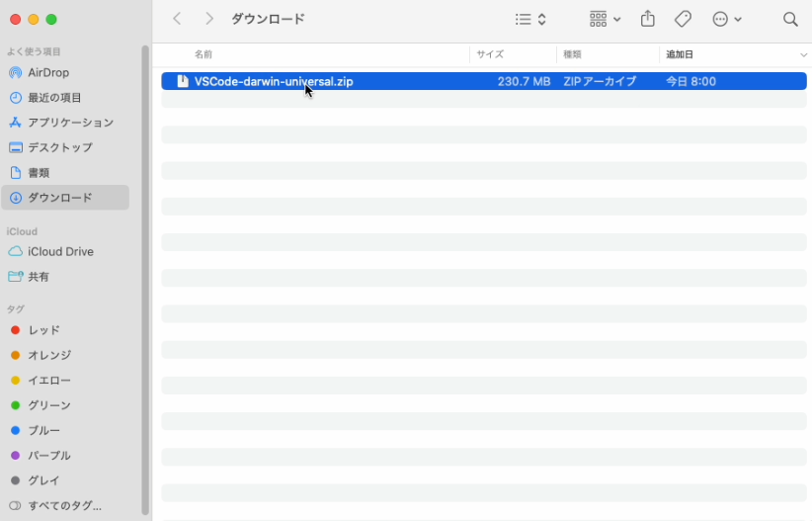The height and width of the screenshot is (521, 812).
Task: Select 最近の項目 in sidebar
Action: (x=65, y=98)
